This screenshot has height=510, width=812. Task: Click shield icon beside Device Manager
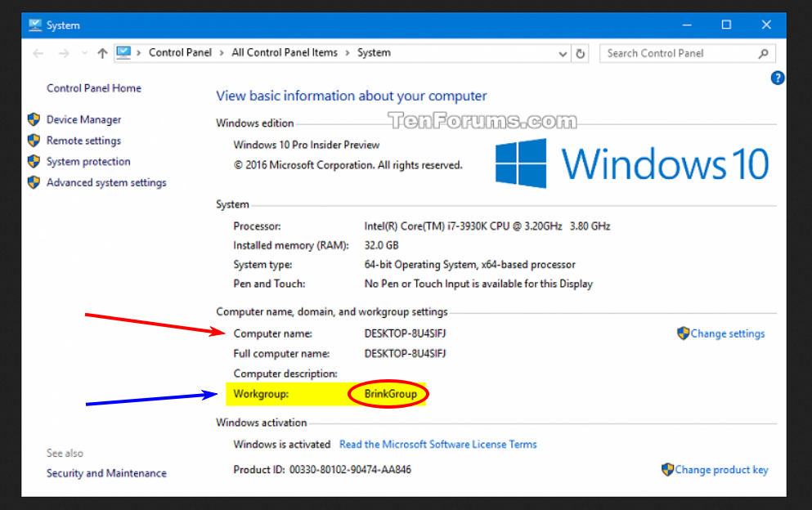click(34, 119)
